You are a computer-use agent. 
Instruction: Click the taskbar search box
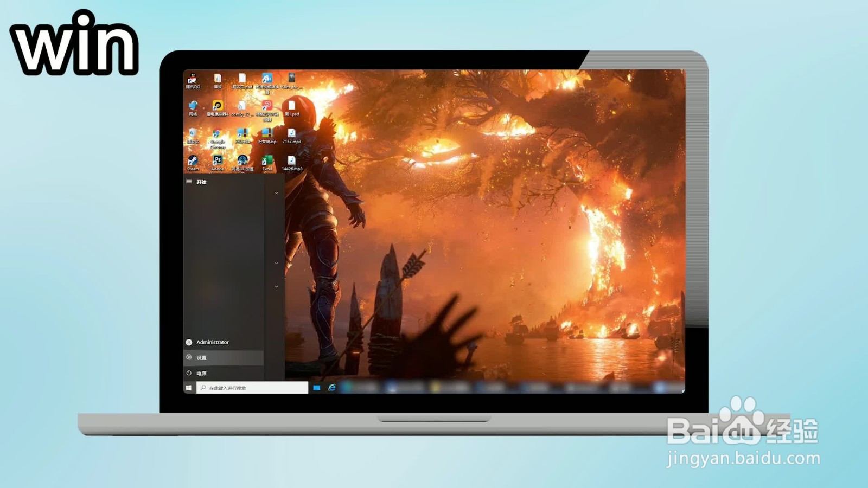252,388
